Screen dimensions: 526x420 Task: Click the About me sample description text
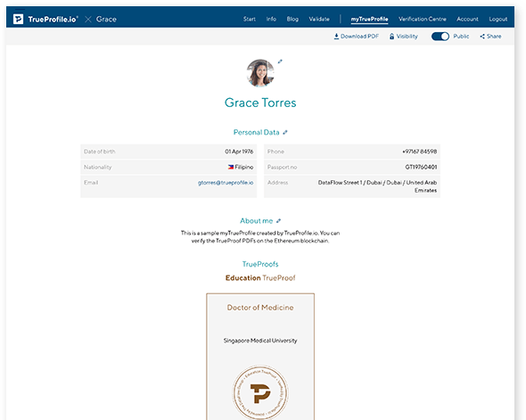point(260,237)
